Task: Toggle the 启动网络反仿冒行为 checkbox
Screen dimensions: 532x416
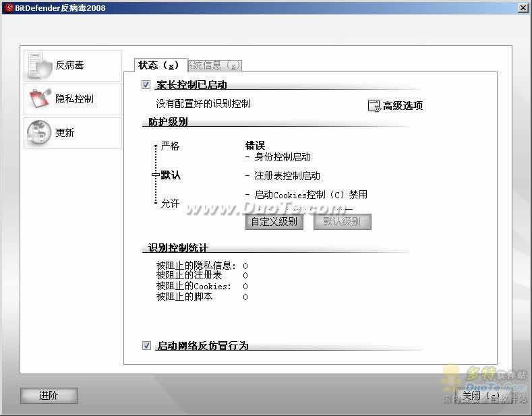Action: click(146, 345)
